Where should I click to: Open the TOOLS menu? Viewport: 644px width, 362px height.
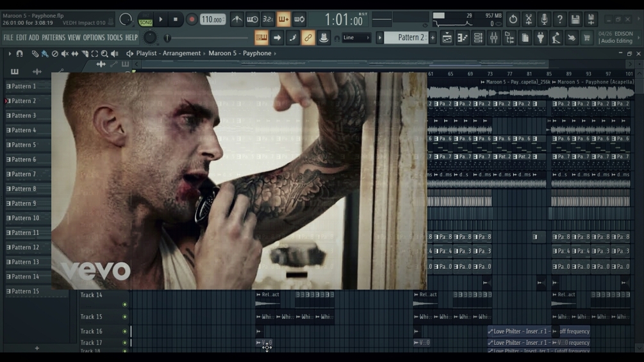(x=115, y=38)
